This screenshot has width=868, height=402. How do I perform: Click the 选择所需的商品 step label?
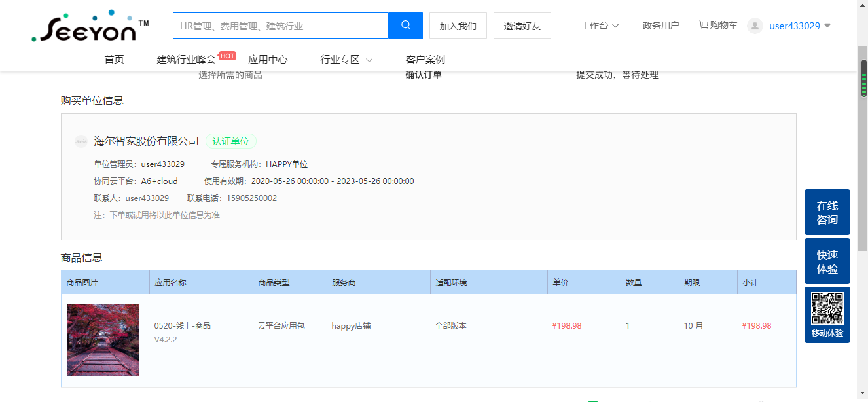(x=230, y=75)
